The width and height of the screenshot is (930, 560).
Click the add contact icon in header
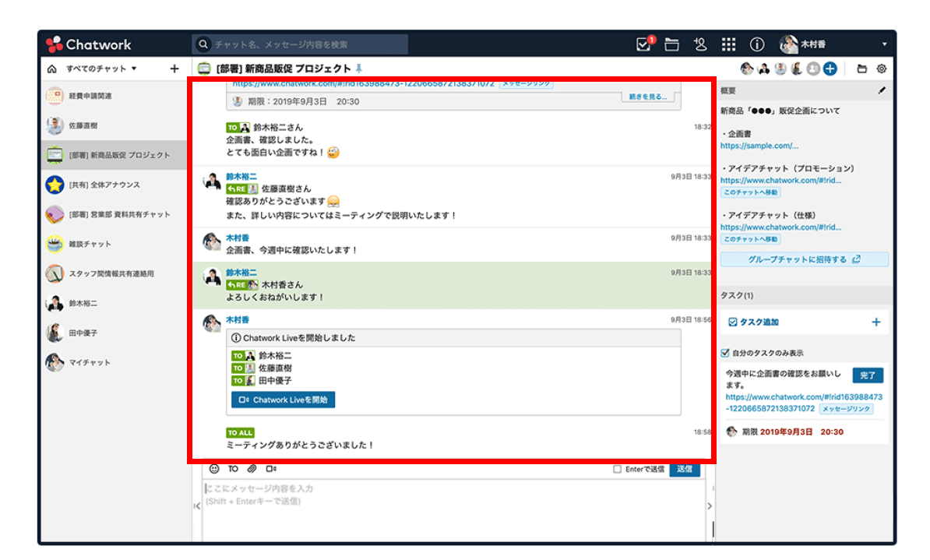tap(699, 44)
